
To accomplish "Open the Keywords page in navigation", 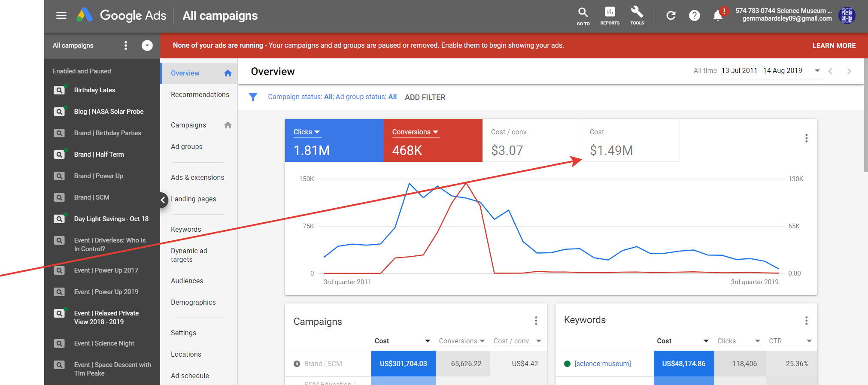I will (x=186, y=229).
